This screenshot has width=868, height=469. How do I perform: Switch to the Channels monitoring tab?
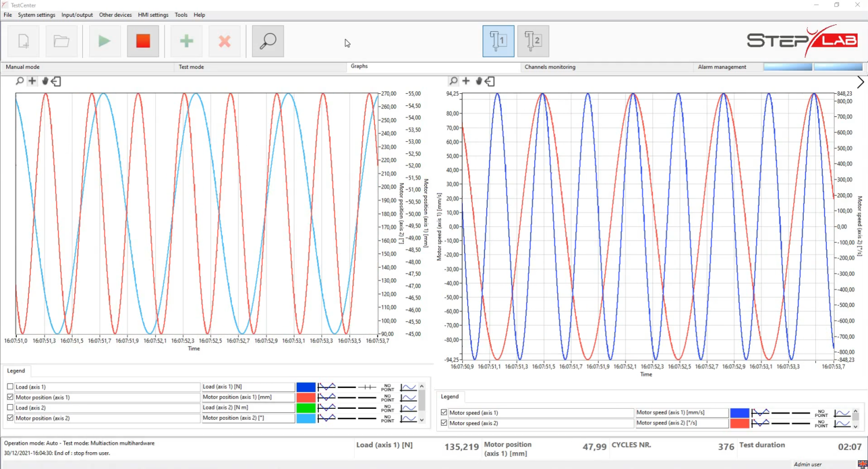(550, 67)
